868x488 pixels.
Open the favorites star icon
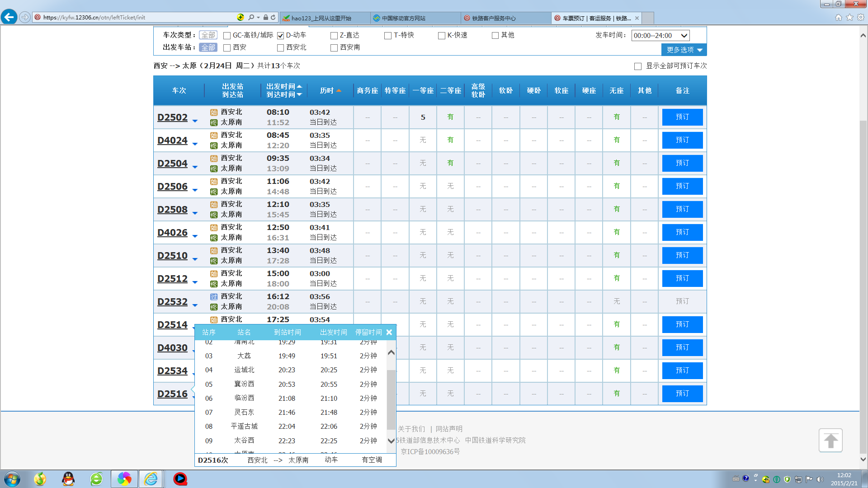[849, 17]
